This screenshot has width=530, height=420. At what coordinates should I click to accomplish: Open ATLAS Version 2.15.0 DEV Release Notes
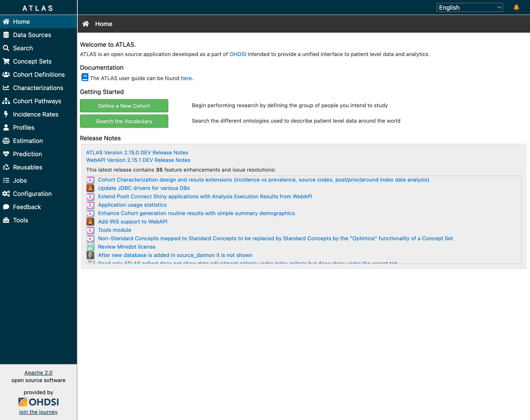(x=137, y=152)
